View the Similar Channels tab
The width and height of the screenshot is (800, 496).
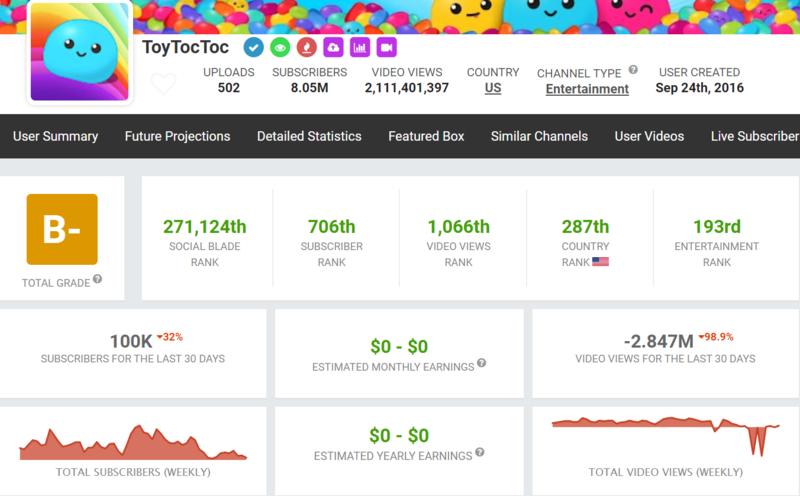539,136
